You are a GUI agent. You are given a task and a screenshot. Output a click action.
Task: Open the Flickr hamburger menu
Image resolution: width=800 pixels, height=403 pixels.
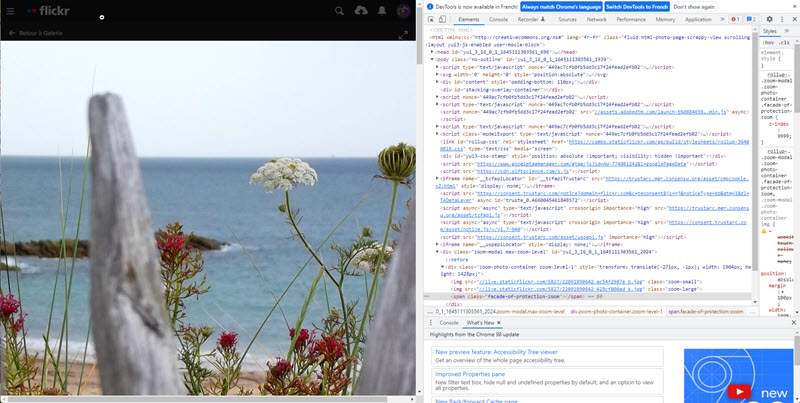coord(10,11)
